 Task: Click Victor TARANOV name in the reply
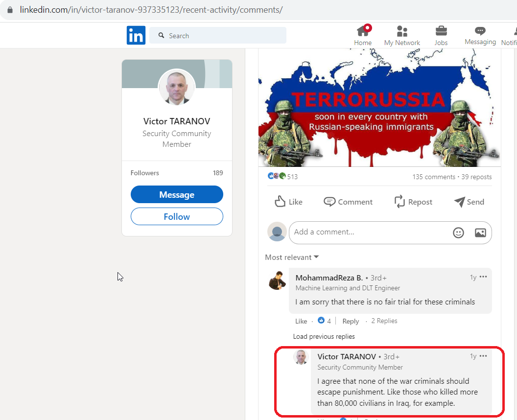click(347, 357)
